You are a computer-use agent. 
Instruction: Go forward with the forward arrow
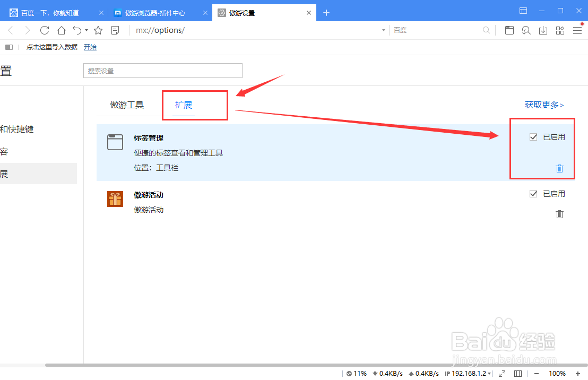point(27,30)
